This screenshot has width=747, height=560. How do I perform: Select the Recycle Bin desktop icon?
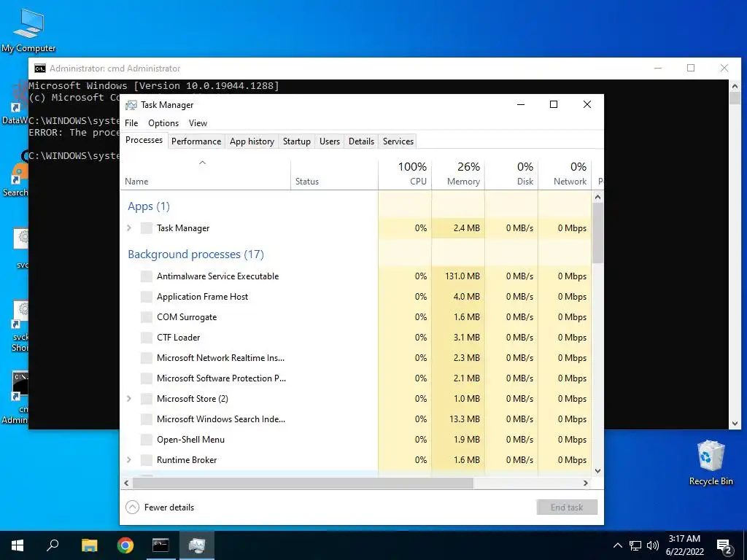coord(711,462)
